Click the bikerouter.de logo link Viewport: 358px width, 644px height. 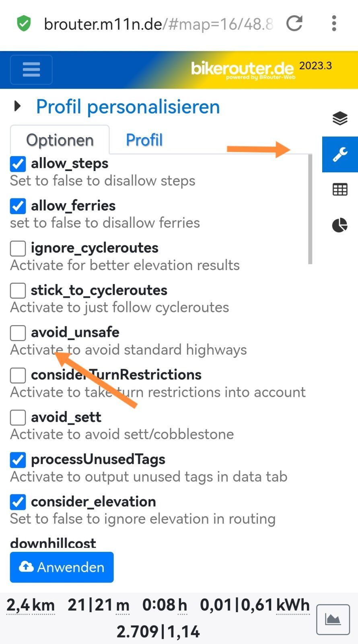point(243,69)
